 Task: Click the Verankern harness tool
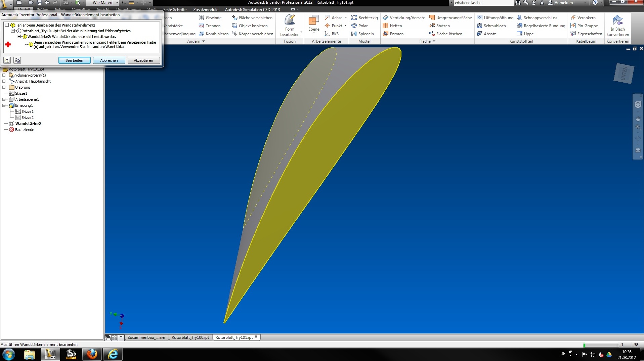(583, 17)
